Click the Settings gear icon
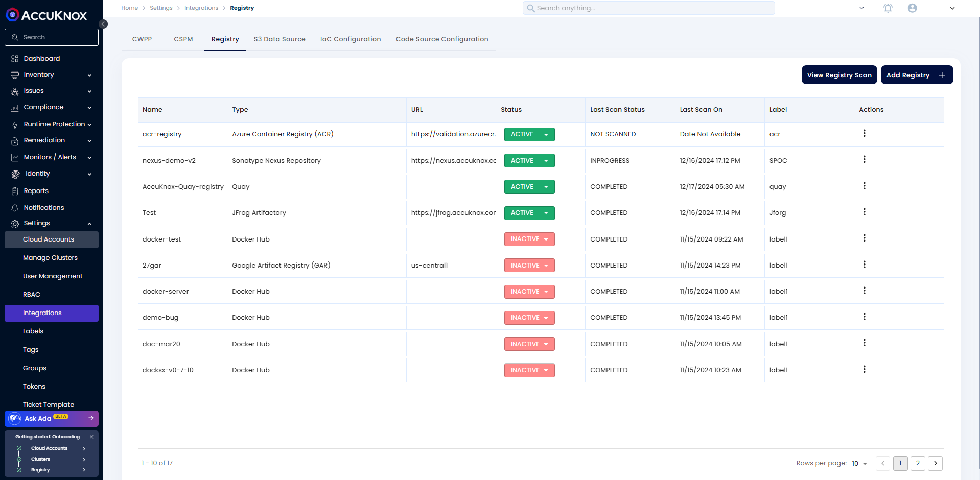Image resolution: width=980 pixels, height=480 pixels. click(15, 224)
